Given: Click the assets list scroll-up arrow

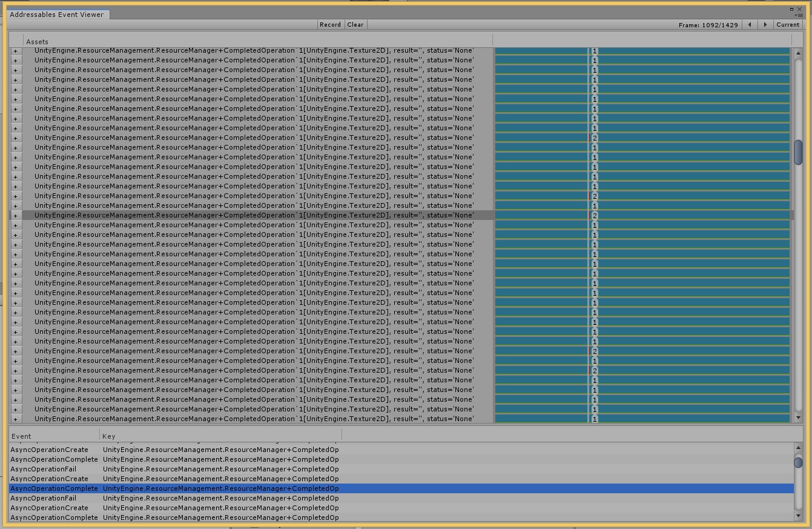Looking at the screenshot, I should 798,52.
